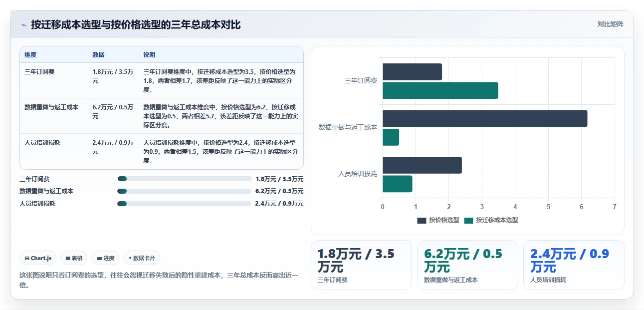Image resolution: width=644 pixels, height=310 pixels.
Task: Click the blue icon beside the card title
Action: point(23,25)
